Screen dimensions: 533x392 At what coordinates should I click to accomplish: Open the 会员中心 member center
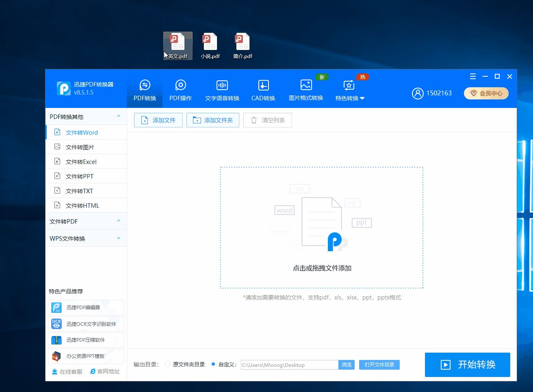[486, 93]
